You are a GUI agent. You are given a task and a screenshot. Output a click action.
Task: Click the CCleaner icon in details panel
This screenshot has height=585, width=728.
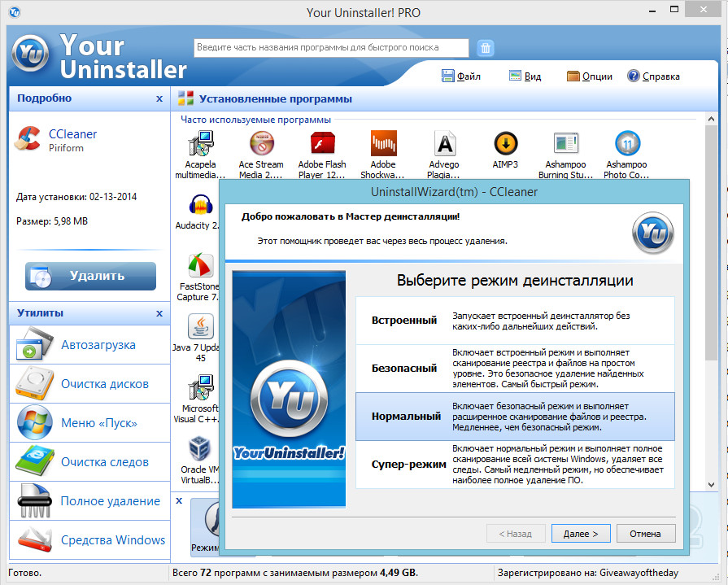pyautogui.click(x=28, y=139)
